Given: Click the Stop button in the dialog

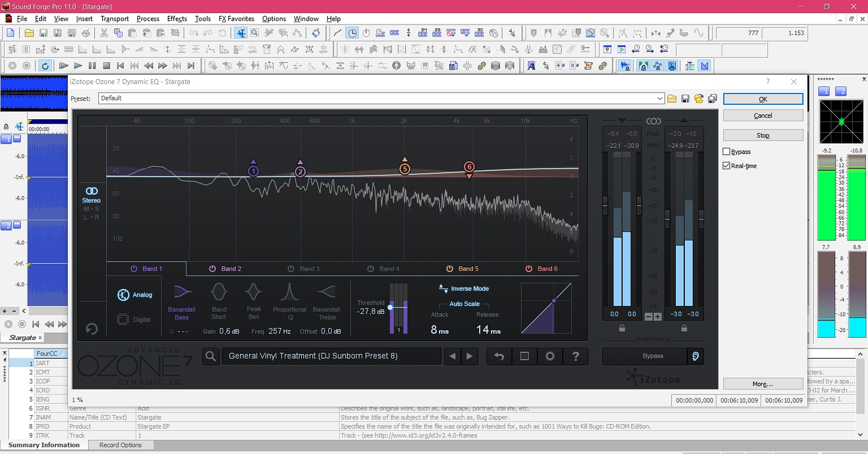Looking at the screenshot, I should [x=763, y=136].
